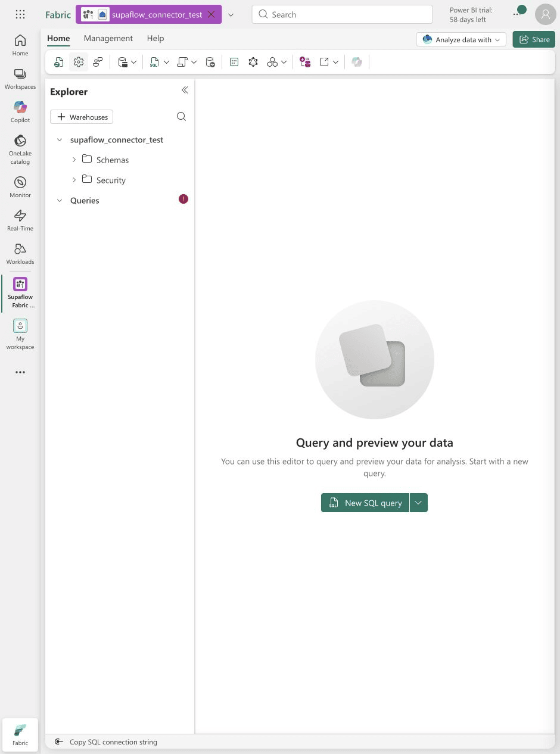Screen dimensions: 560x754
Task: Open the semantic model dropdown arrow
Action: pos(284,62)
